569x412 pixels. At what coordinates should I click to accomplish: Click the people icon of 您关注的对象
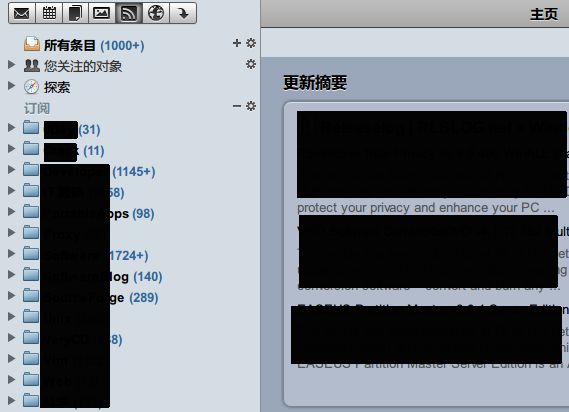tap(32, 65)
